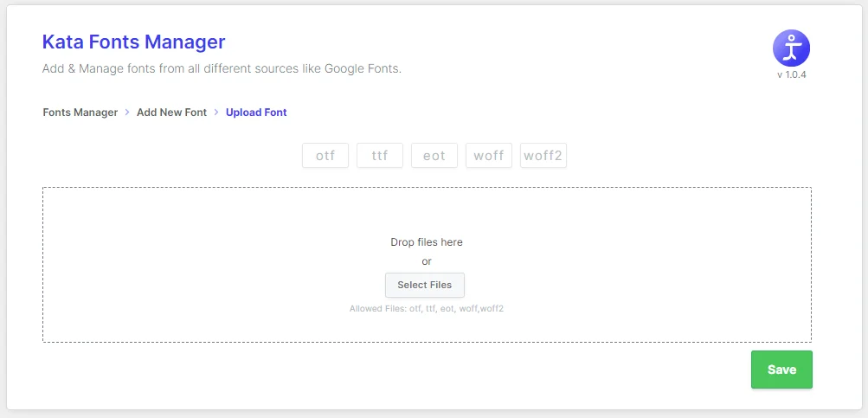Navigate to Add New Font breadcrumb

point(171,113)
